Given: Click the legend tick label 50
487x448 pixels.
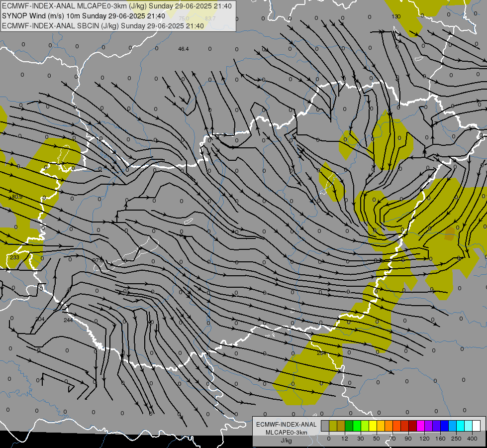Looking at the screenshot, I should (x=377, y=439).
